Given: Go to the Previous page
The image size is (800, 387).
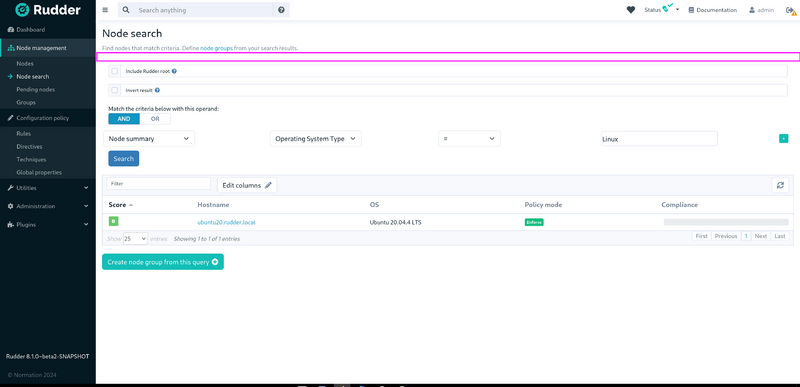Looking at the screenshot, I should tap(726, 236).
